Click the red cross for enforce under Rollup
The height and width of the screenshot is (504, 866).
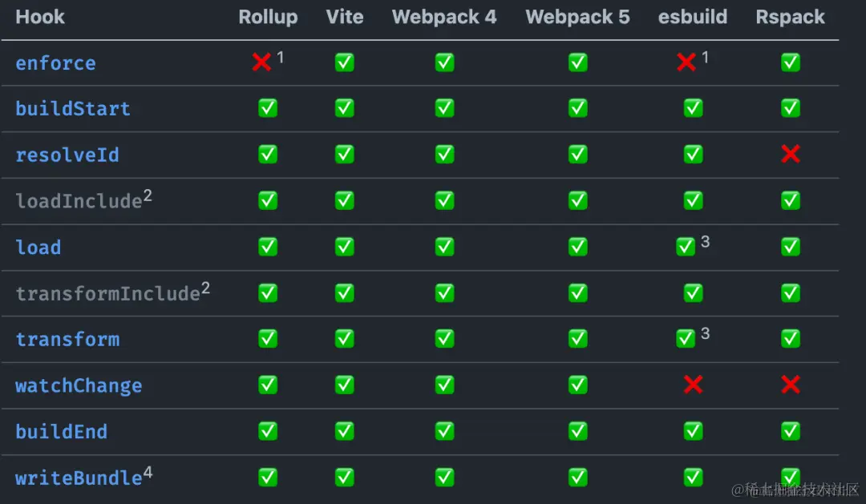(261, 62)
